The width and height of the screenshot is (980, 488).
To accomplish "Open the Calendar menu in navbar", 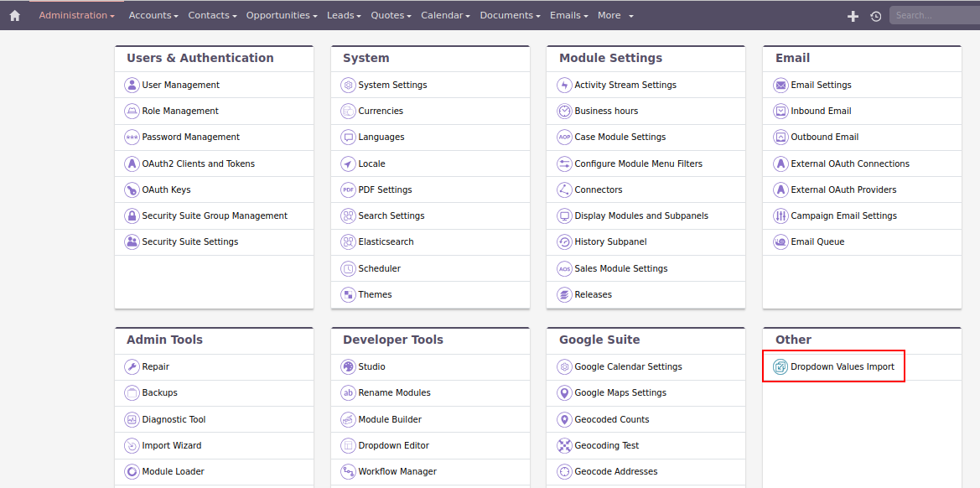I will [444, 15].
